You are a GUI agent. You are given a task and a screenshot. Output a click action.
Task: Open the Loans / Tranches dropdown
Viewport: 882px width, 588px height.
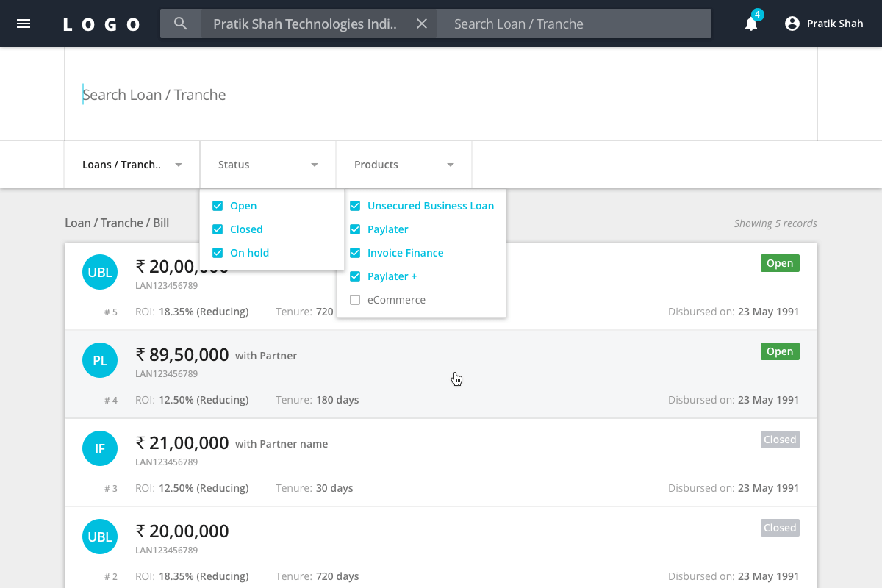[131, 164]
